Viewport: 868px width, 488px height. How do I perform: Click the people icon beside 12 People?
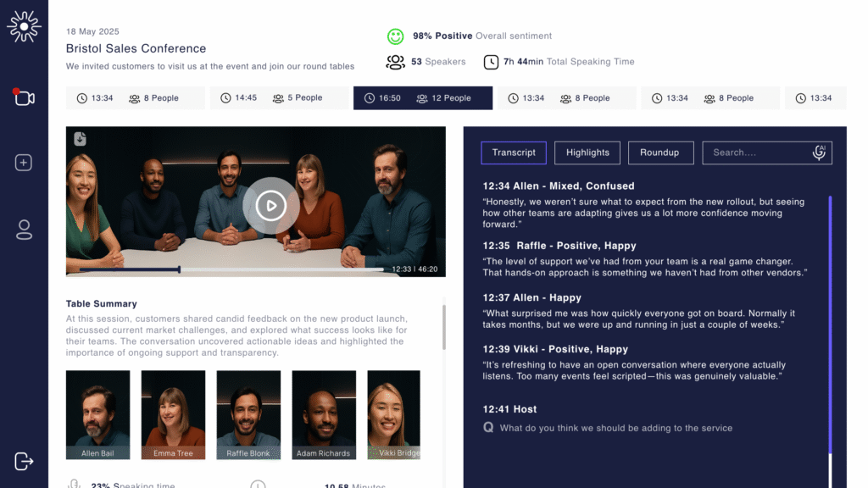422,98
